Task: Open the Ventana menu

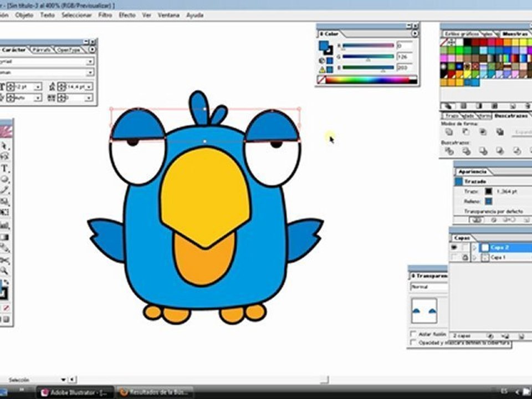Action: [x=168, y=15]
